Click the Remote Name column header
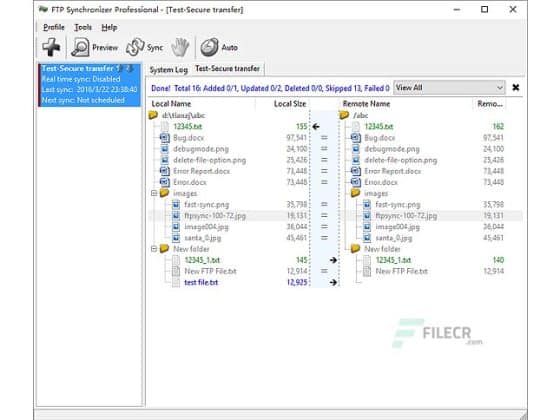Screen dimensions: 560x420 366,104
